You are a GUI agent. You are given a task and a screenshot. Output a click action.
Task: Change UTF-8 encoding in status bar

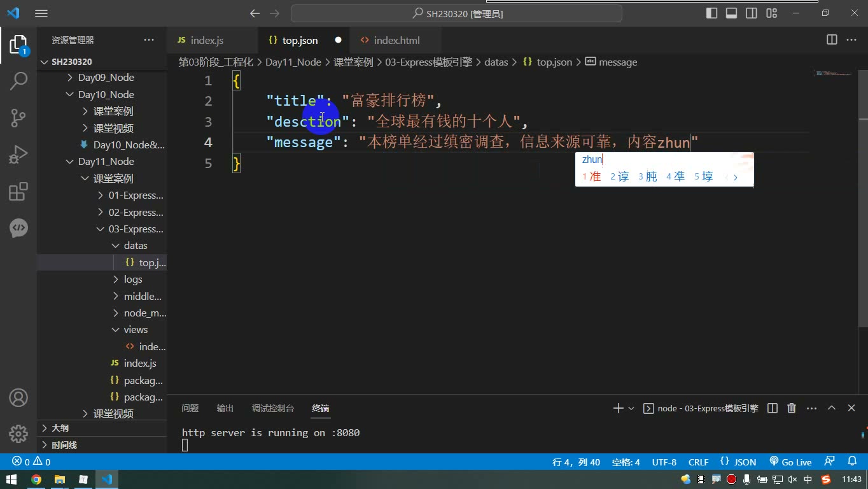664,462
